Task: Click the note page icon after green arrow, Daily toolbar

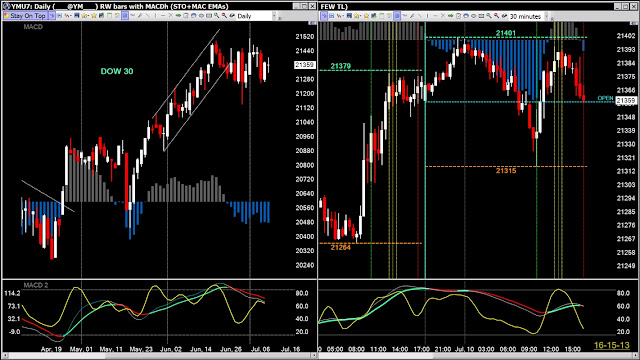Action: coord(186,16)
